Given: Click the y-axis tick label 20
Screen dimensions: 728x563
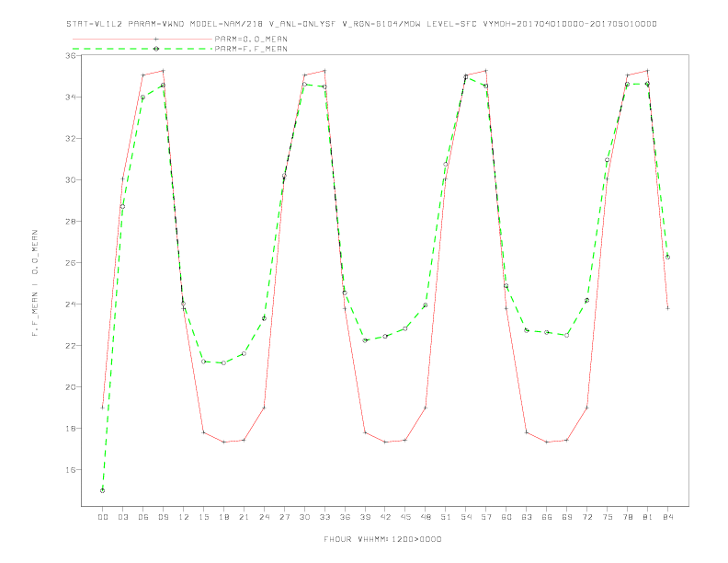Looking at the screenshot, I should [x=71, y=387].
